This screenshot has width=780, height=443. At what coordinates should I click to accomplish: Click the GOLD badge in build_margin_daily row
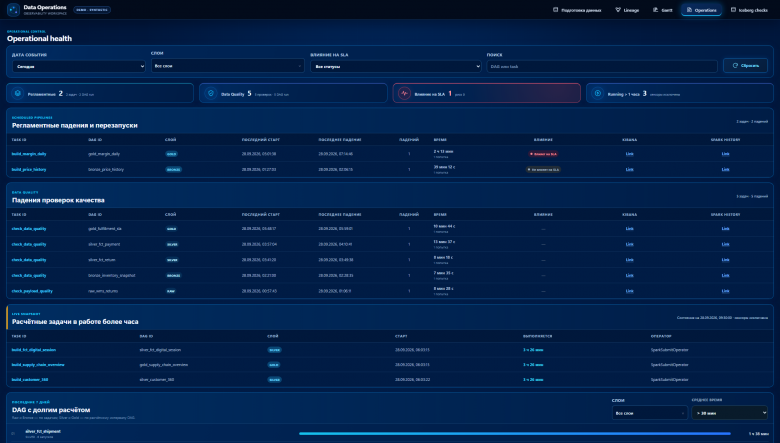coord(171,154)
